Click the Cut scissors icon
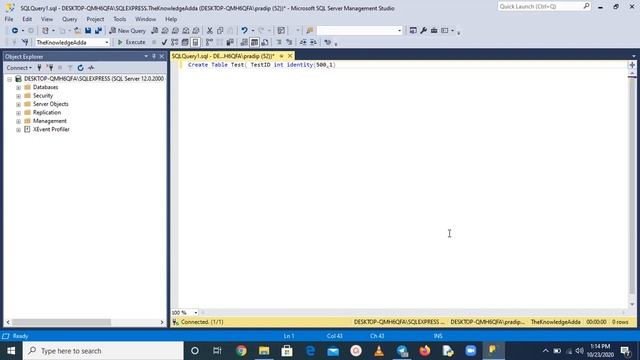 (x=210, y=31)
